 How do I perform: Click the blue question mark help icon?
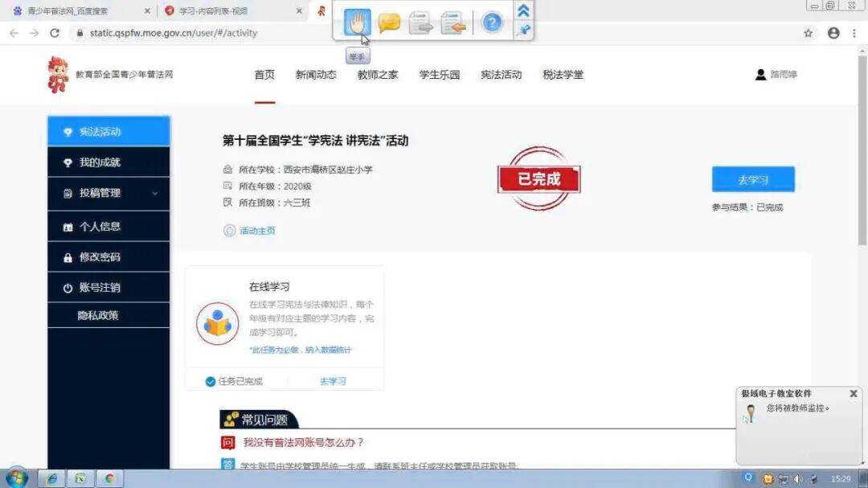tap(492, 23)
